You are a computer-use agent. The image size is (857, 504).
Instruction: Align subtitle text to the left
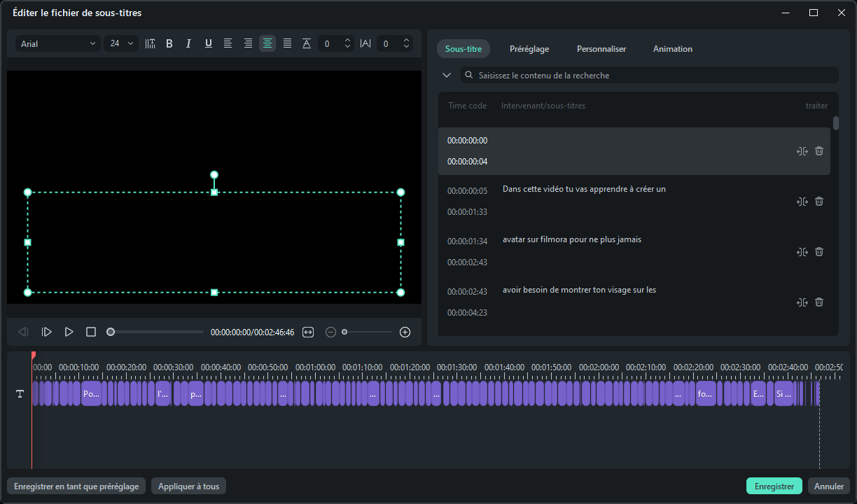(228, 43)
